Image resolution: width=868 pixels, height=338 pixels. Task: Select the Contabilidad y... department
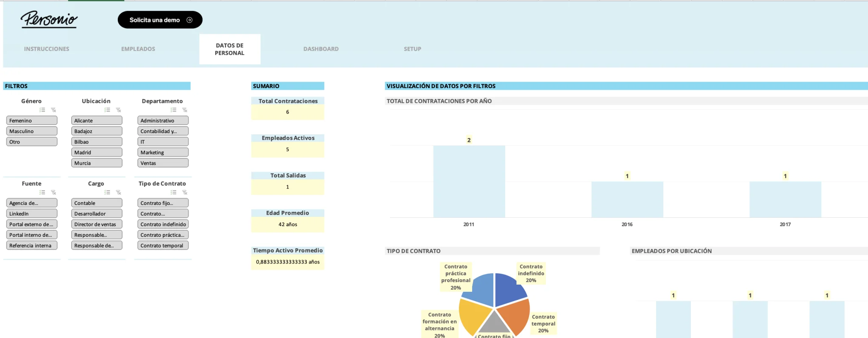[163, 131]
